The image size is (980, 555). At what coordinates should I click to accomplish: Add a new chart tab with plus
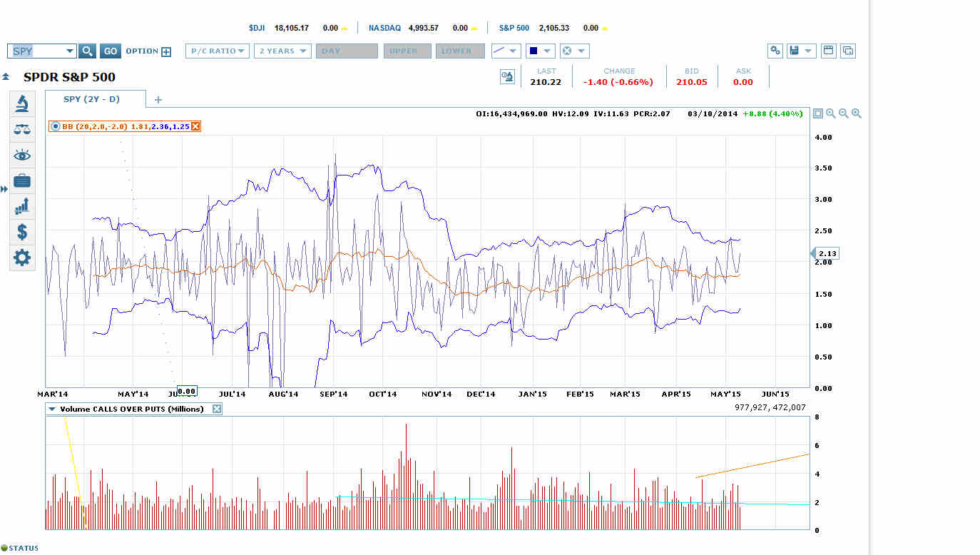(x=158, y=99)
